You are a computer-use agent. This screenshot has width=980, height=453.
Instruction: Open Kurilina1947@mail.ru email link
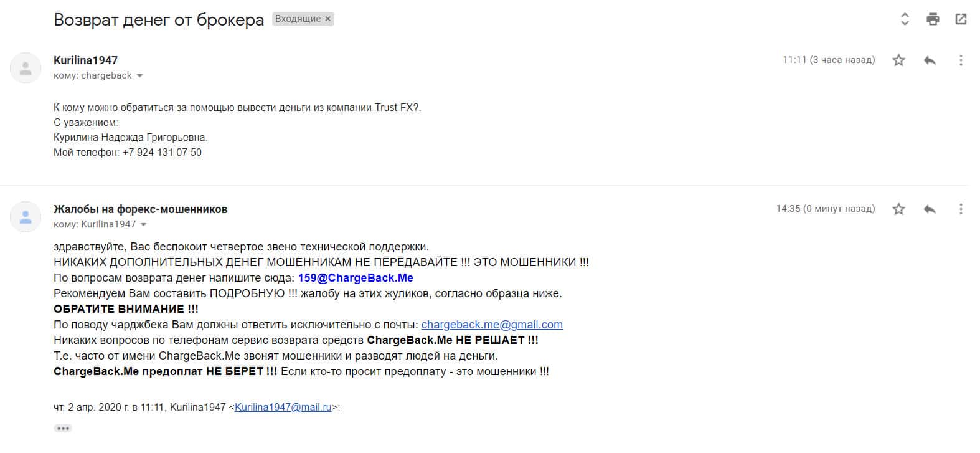click(283, 407)
